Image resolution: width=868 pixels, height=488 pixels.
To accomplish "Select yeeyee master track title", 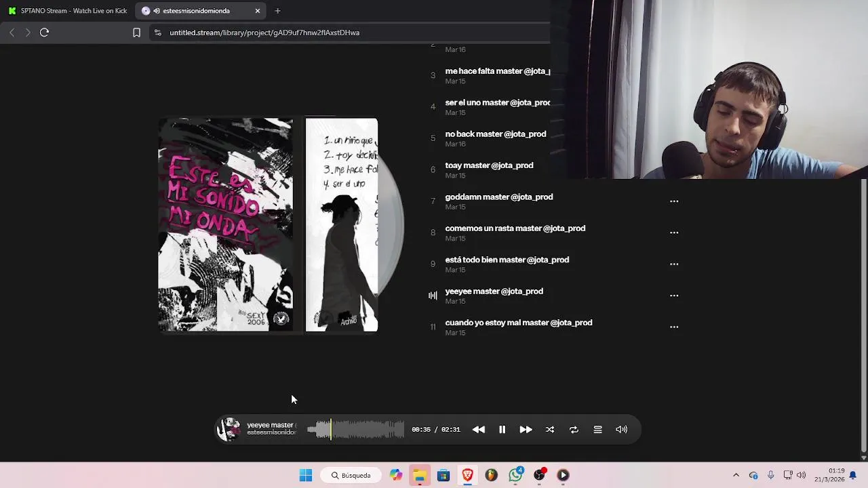I will (494, 291).
